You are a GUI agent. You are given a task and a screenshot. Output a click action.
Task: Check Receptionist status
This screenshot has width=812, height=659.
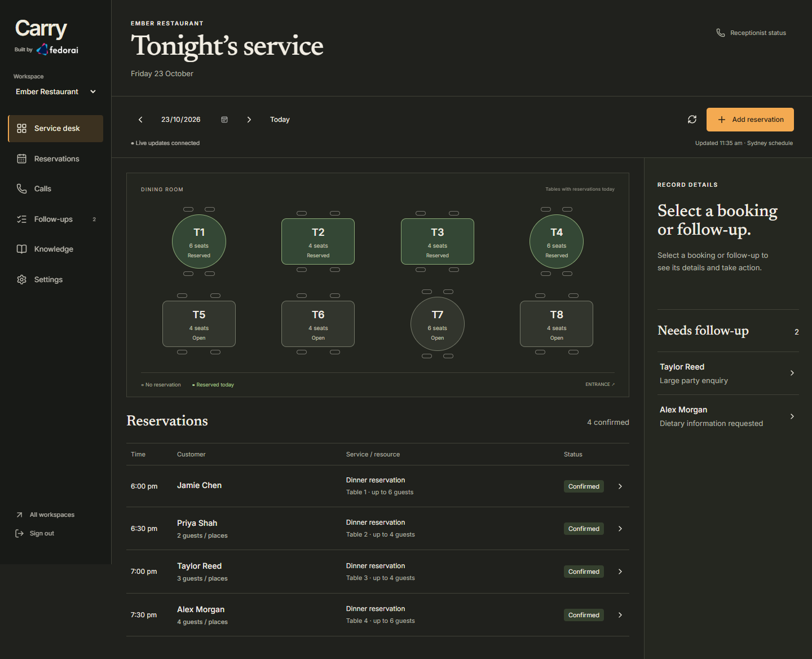(x=751, y=33)
